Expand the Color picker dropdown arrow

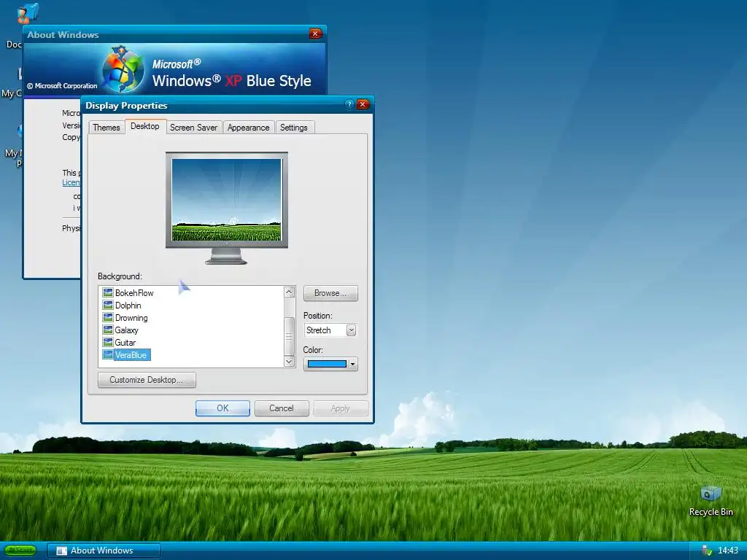point(352,365)
